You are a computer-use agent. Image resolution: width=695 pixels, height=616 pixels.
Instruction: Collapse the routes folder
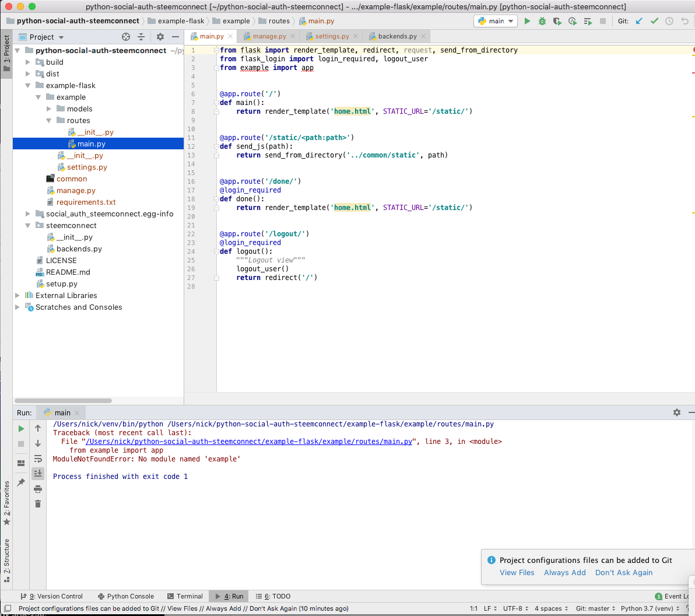(49, 120)
